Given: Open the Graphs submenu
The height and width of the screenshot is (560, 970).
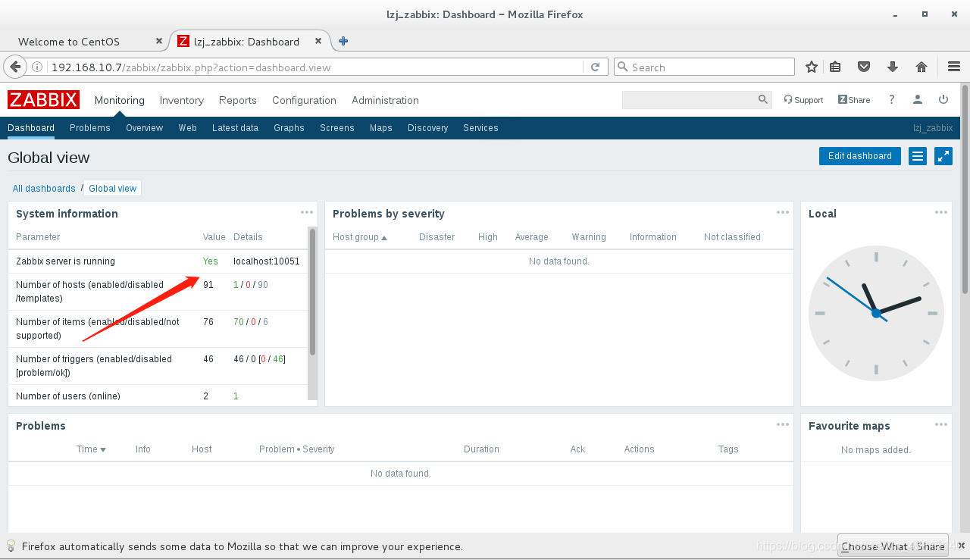Looking at the screenshot, I should pos(289,128).
